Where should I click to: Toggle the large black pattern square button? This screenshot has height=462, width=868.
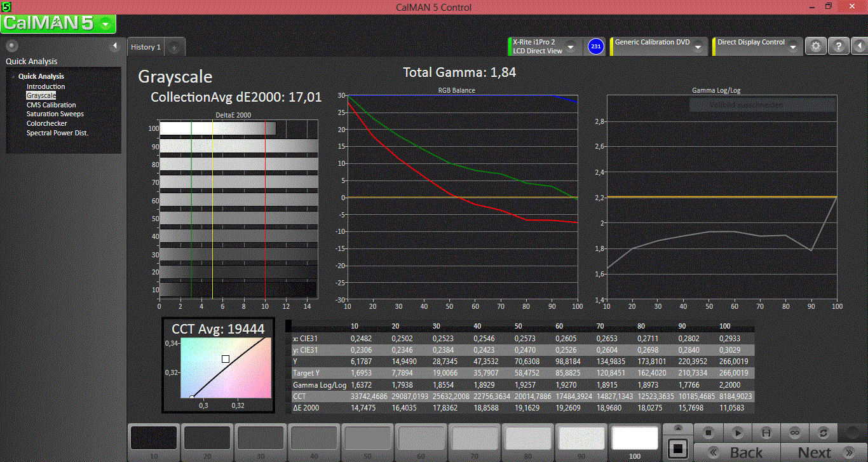[x=678, y=448]
